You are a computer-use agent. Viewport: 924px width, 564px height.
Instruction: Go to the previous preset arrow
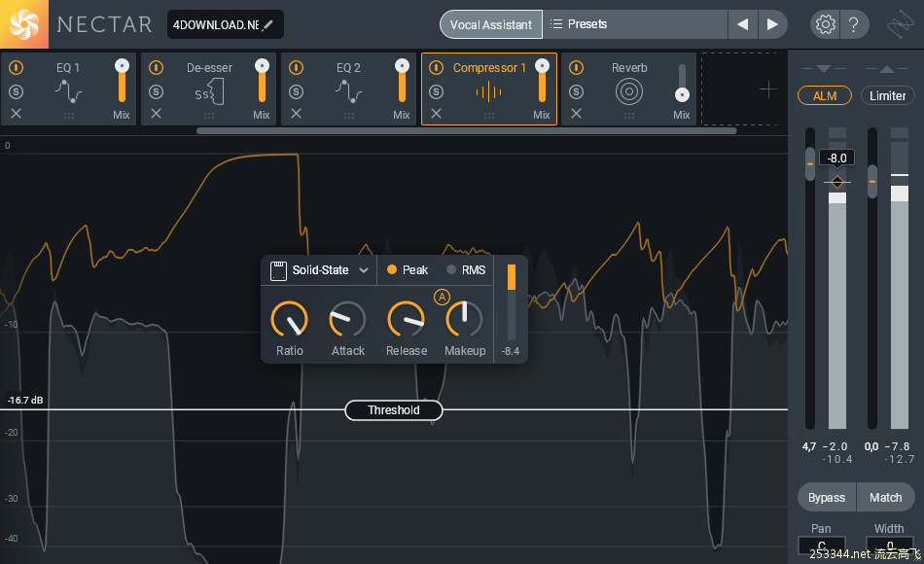742,24
